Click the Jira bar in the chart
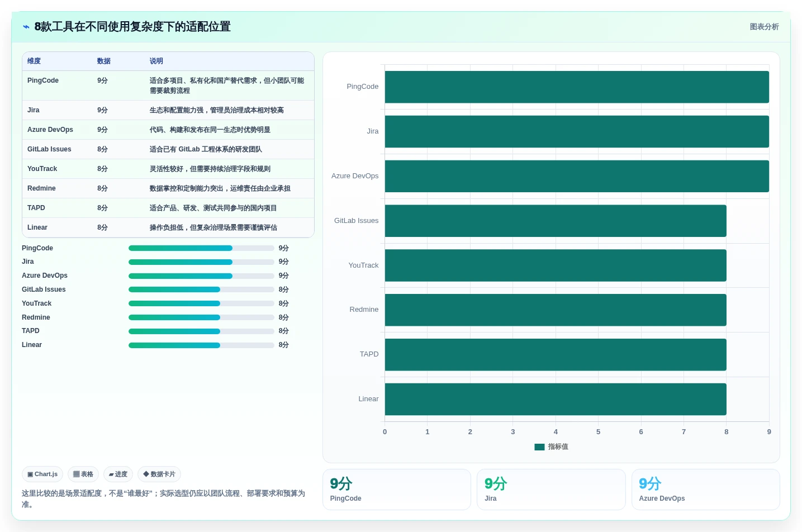 (577, 132)
